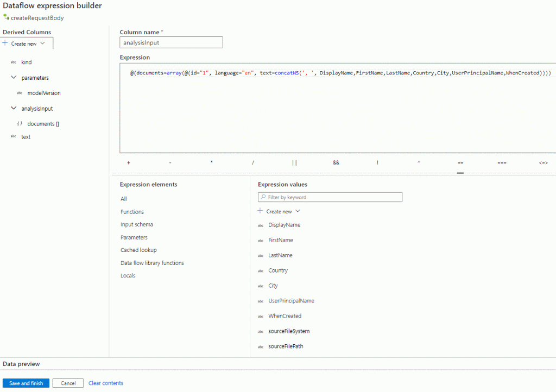Insert the null-safe (<=>) operator

(543, 163)
